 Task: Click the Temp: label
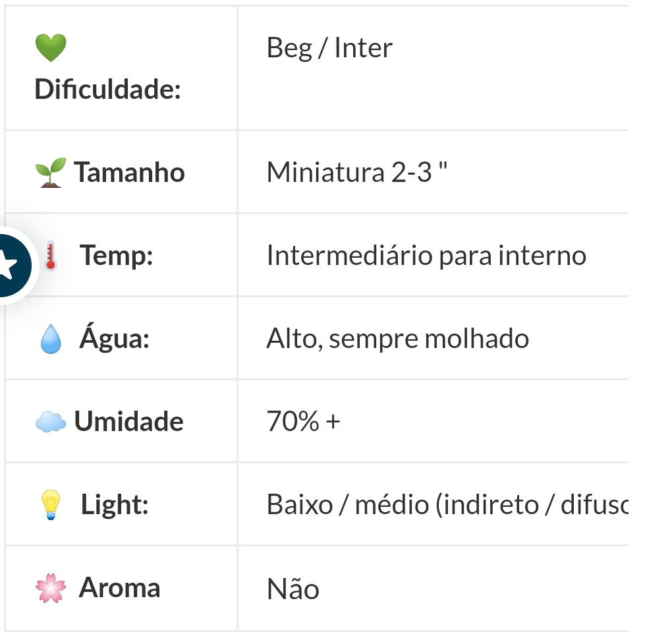tap(116, 256)
